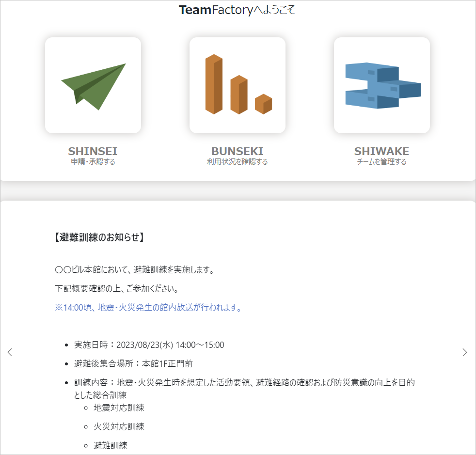The width and height of the screenshot is (476, 455).
Task: Click the 実施日時 2023/08/23 line
Action: coord(149,345)
